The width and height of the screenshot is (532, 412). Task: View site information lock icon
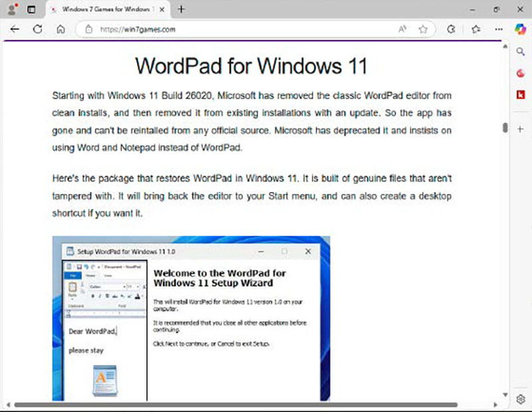tap(89, 29)
